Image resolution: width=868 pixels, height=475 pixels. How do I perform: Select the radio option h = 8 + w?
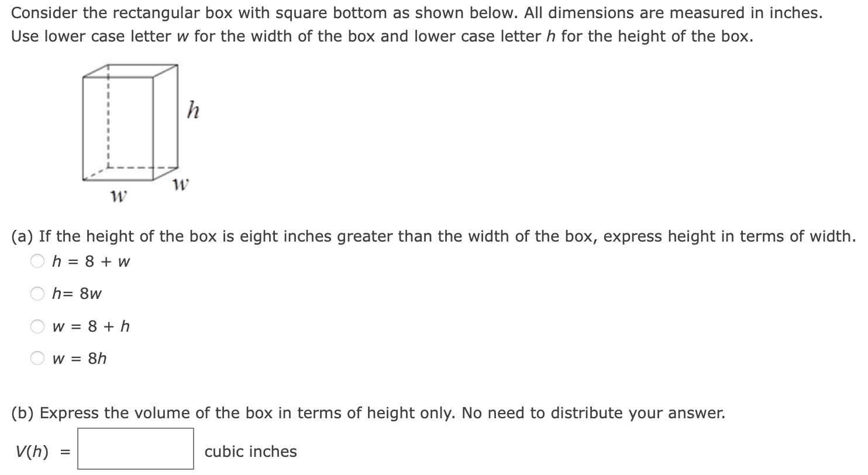tap(37, 261)
